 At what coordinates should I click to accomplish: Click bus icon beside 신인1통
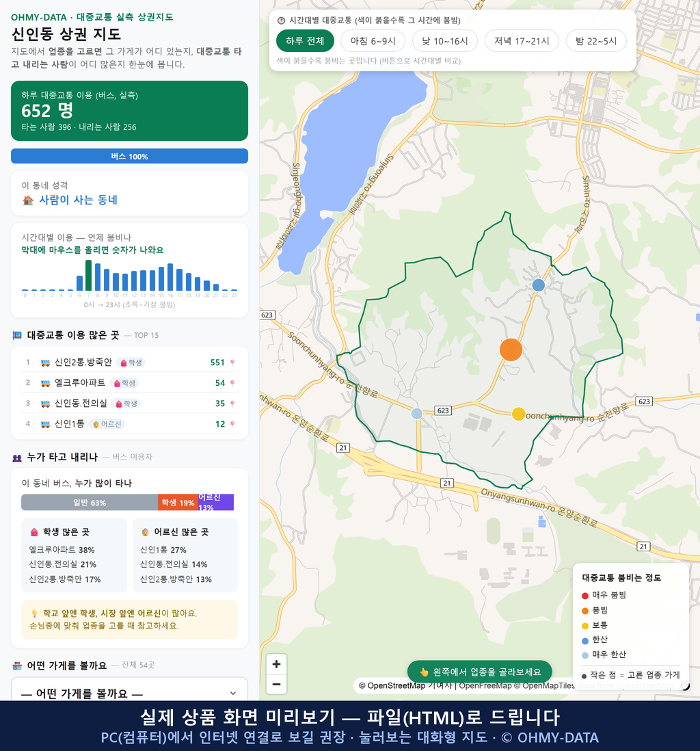[46, 424]
